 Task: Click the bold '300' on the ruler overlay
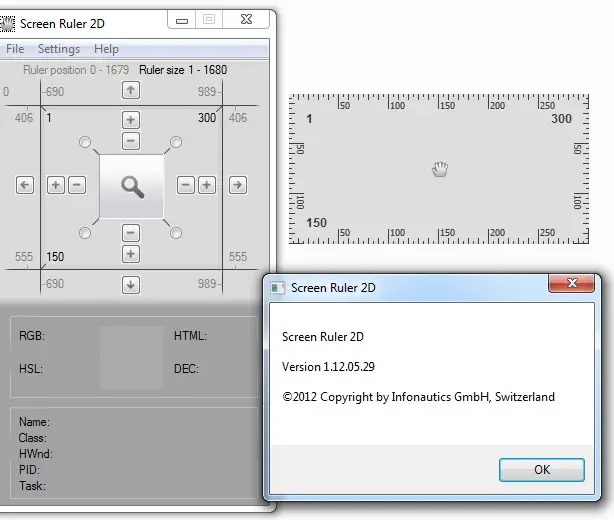[562, 119]
